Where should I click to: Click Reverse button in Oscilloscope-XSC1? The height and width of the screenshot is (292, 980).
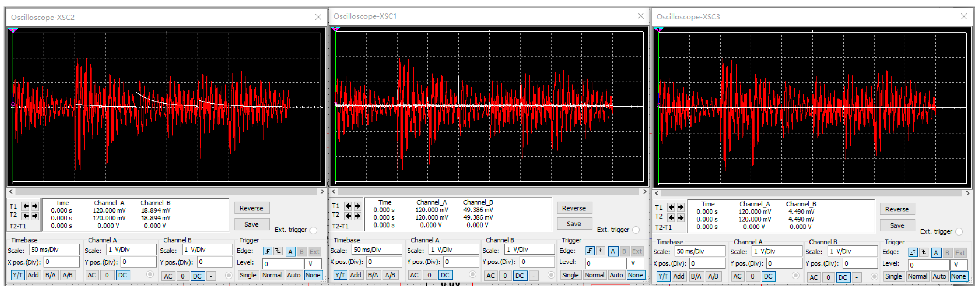[574, 208]
